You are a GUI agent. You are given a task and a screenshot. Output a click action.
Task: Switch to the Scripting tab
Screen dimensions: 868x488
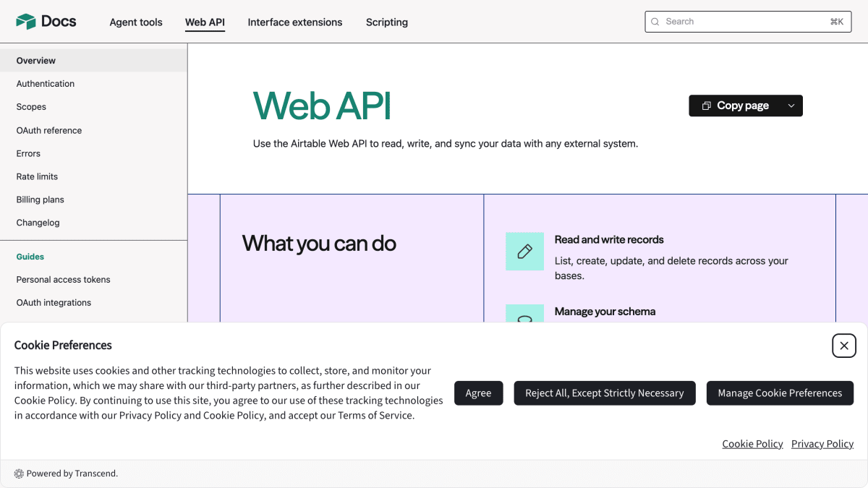387,22
